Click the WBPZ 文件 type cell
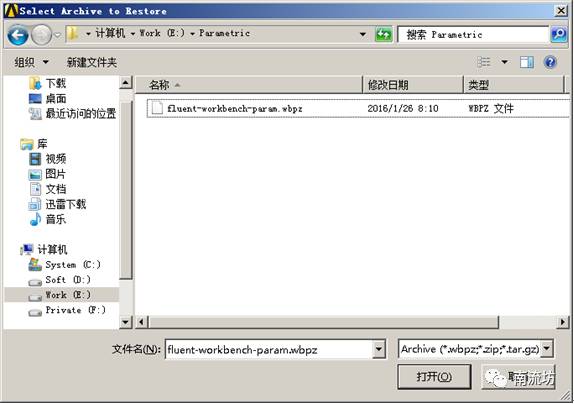The width and height of the screenshot is (574, 404). [x=491, y=108]
